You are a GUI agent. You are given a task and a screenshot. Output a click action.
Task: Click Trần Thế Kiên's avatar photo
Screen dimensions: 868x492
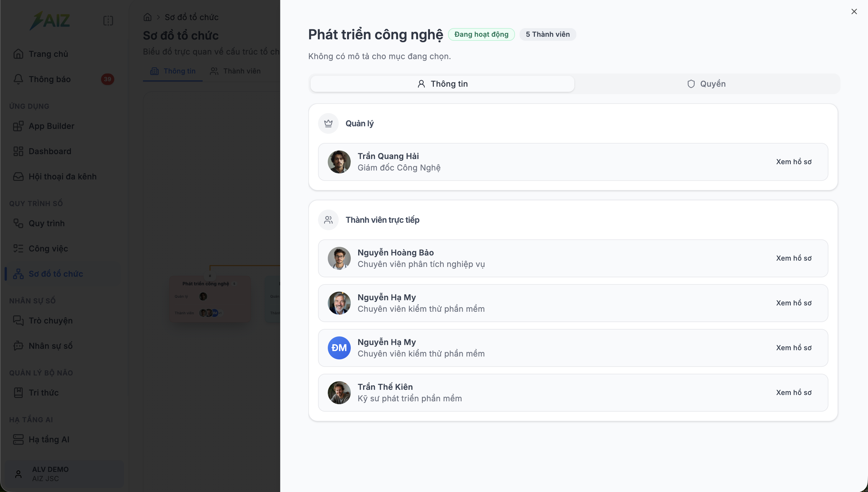click(x=339, y=393)
